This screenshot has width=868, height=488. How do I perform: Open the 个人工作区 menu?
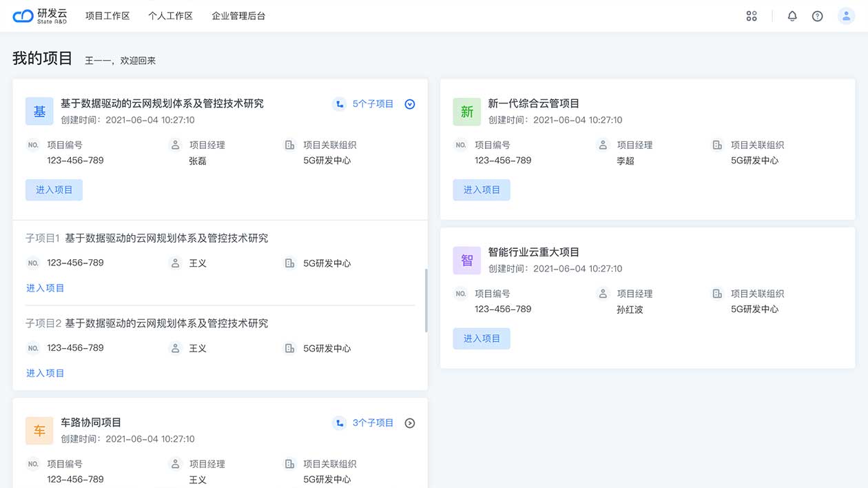pyautogui.click(x=170, y=16)
